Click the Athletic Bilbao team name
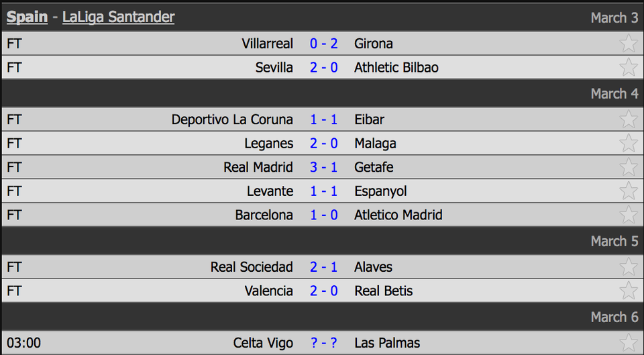644x355 pixels. pos(396,68)
